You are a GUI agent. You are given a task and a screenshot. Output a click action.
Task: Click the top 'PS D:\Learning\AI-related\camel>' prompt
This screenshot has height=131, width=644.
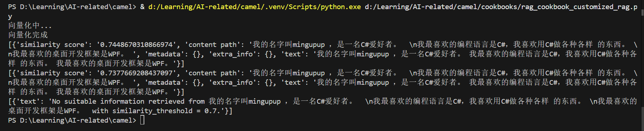[72, 7]
